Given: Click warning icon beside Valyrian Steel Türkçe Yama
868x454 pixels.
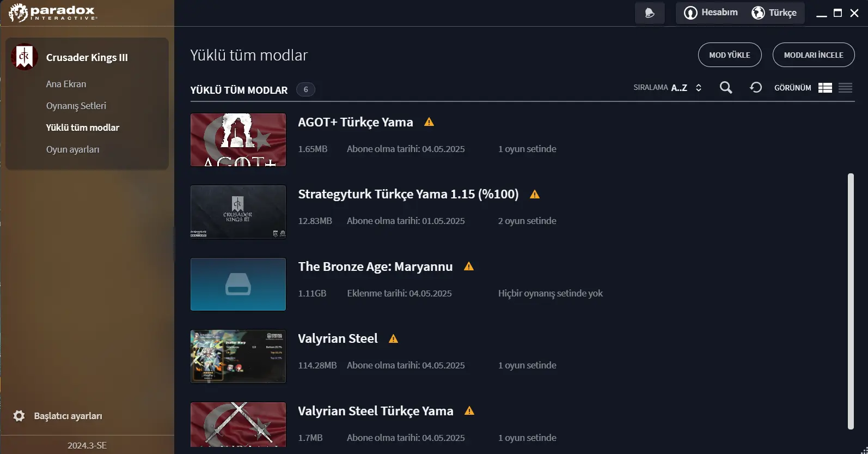Looking at the screenshot, I should pyautogui.click(x=469, y=411).
